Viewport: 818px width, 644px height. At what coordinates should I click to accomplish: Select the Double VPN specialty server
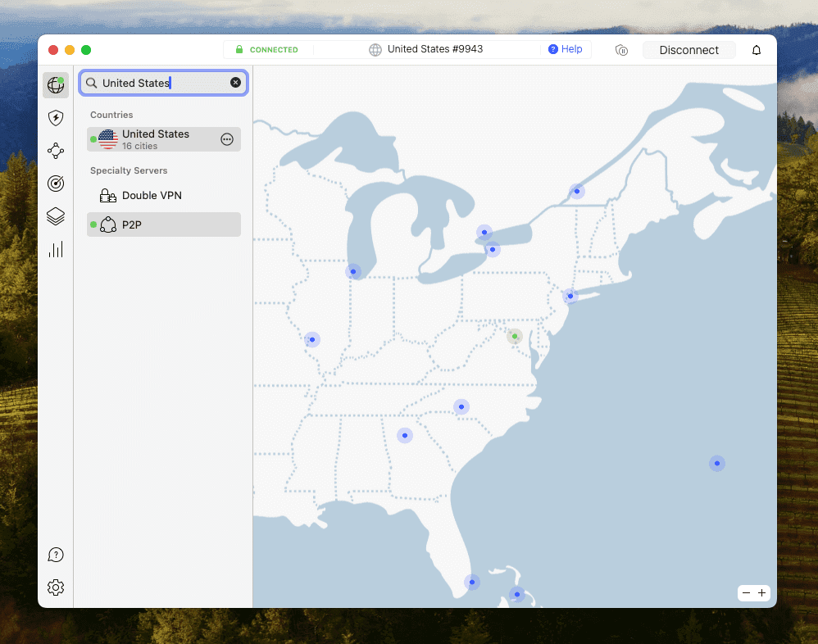(164, 196)
